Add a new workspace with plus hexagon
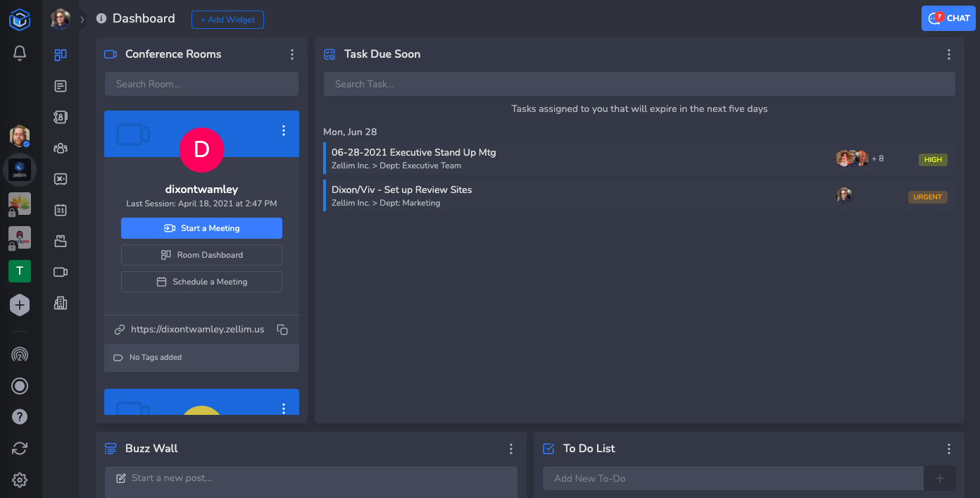This screenshot has width=980, height=498. [20, 305]
